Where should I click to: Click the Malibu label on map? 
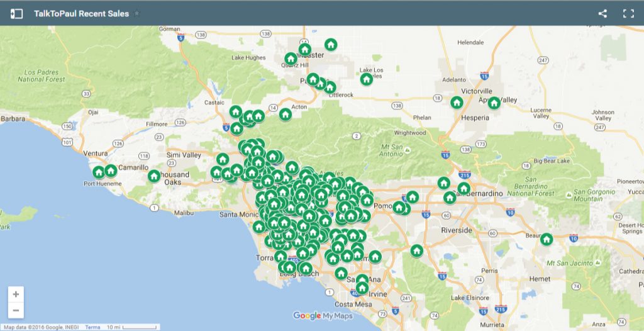184,213
